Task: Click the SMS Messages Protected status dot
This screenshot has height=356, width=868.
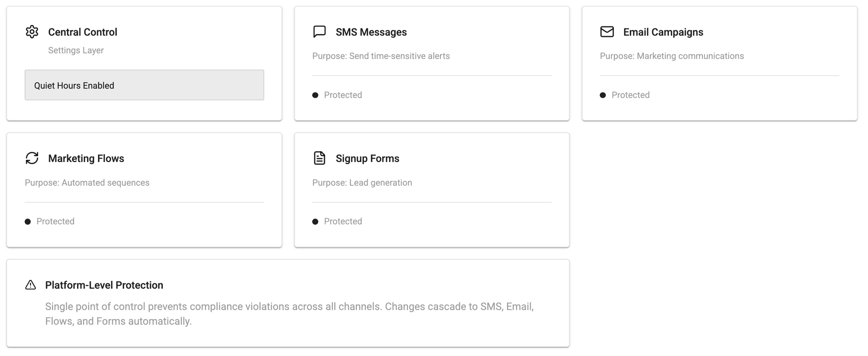Action: (315, 95)
